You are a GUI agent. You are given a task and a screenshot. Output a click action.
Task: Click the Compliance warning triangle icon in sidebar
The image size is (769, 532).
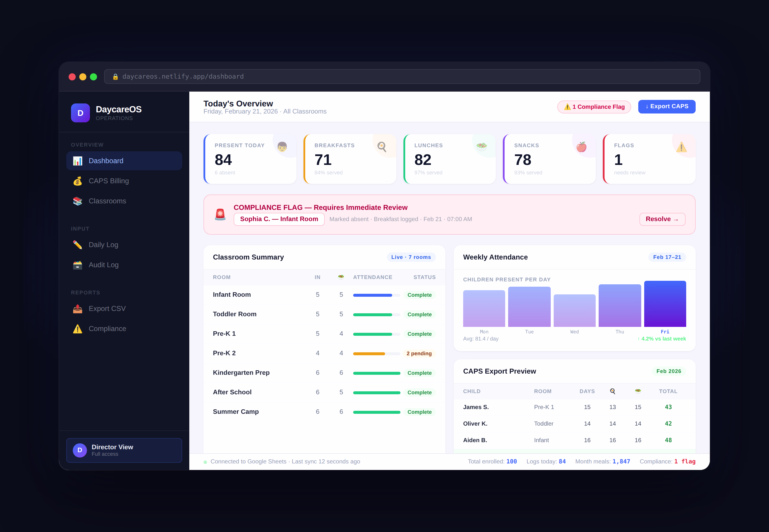click(x=77, y=329)
